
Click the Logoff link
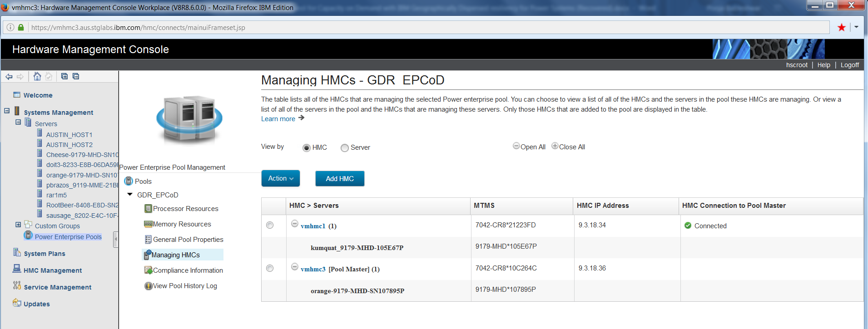point(849,65)
